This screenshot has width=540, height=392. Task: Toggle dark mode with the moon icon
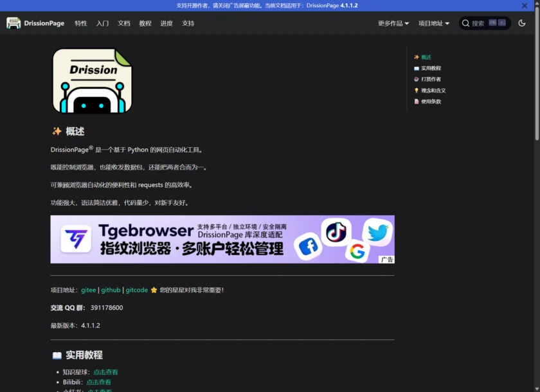[x=522, y=22]
